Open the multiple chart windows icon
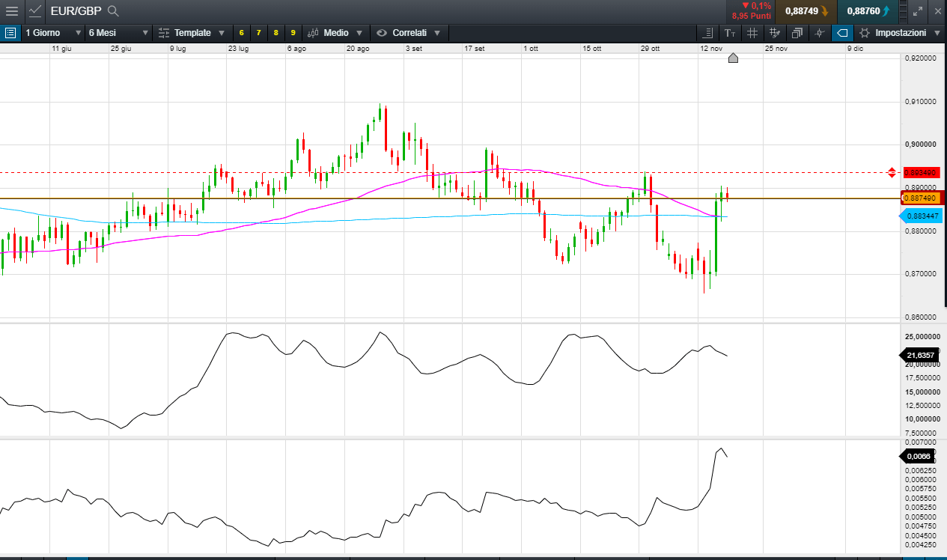 [x=797, y=33]
